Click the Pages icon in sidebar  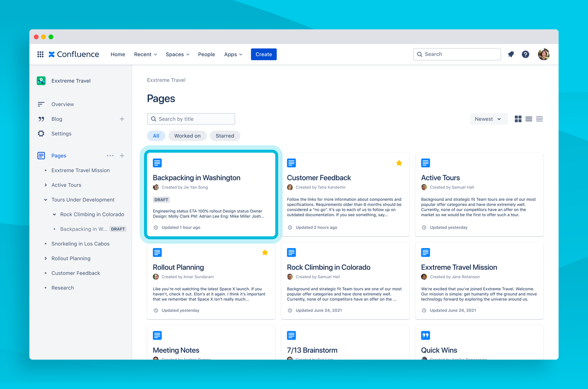click(x=41, y=156)
